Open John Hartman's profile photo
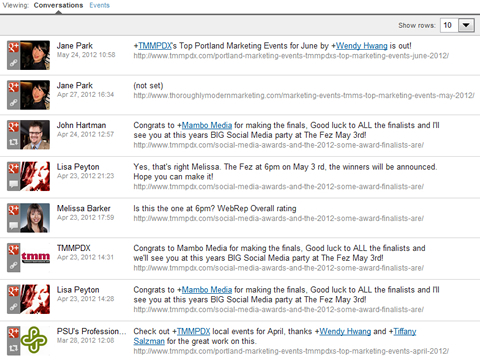Screen dimensions: 480x360 (35, 135)
